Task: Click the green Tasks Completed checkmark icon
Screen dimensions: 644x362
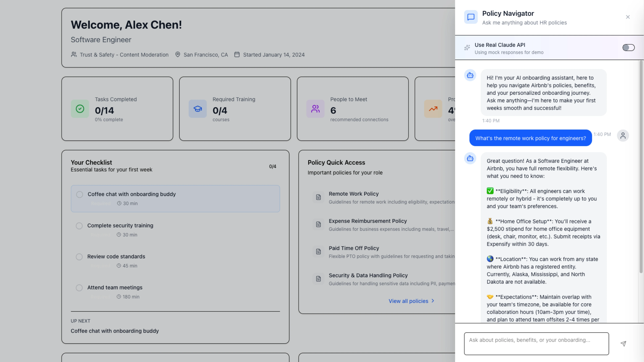Action: pos(80,109)
